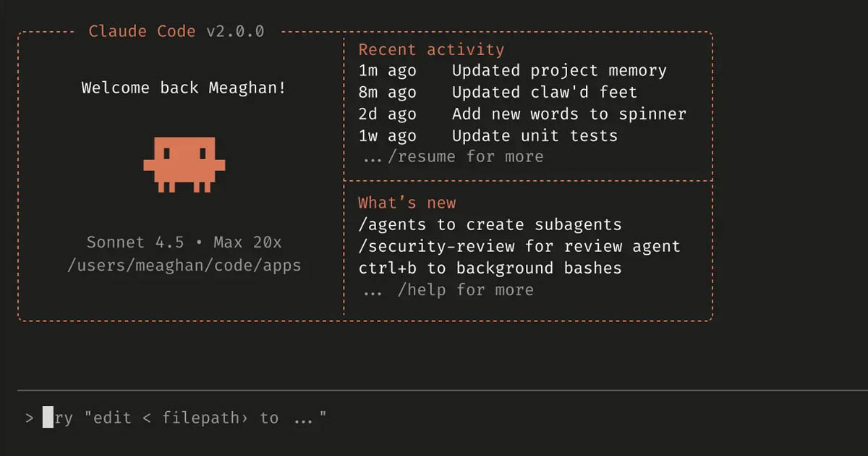
Task: Expand the What's new list via /help
Action: (x=447, y=290)
